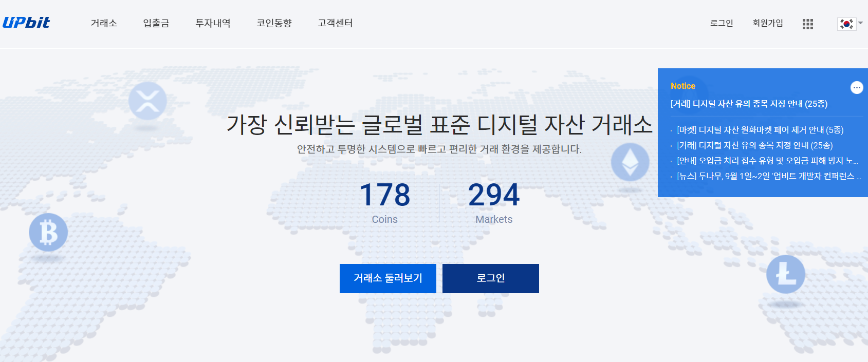This screenshot has width=868, height=362.
Task: Open the highlighted notice headline 유의 종목 지정 안내
Action: [749, 104]
